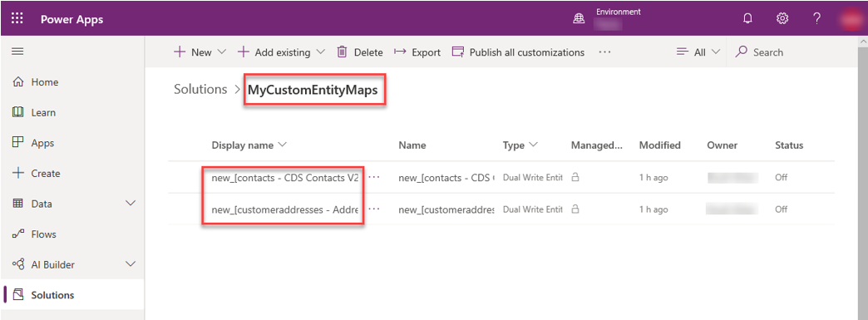
Task: Click the Environment globe icon
Action: point(579,19)
